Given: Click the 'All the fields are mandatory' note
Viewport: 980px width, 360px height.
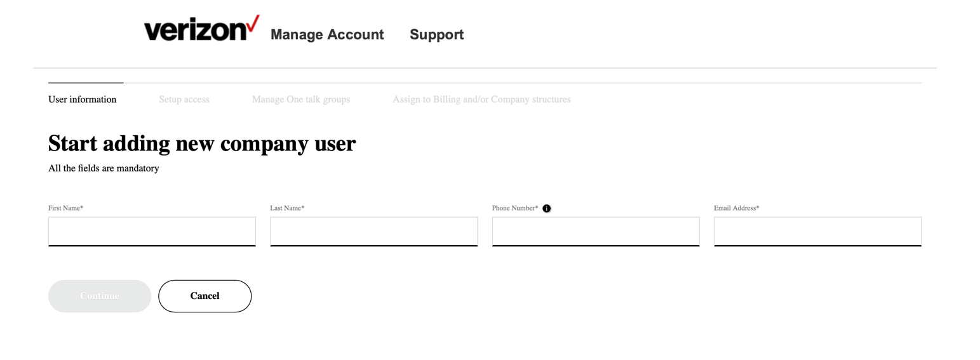Looking at the screenshot, I should click(x=104, y=168).
